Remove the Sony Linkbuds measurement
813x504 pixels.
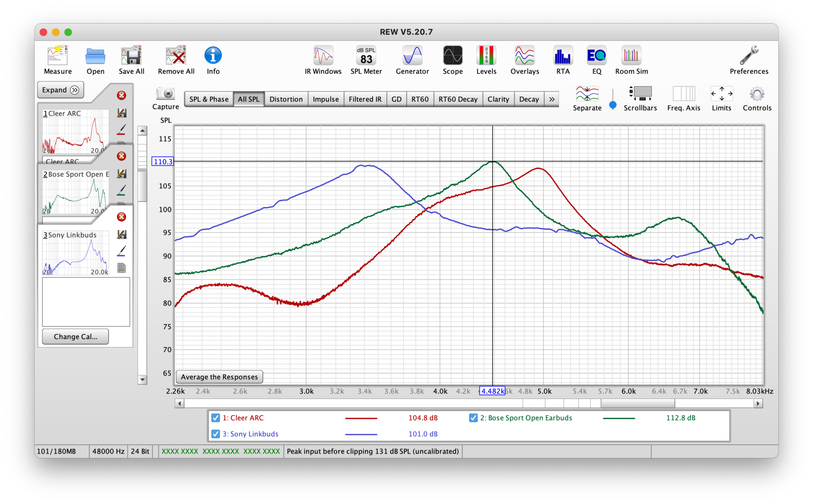(122, 217)
